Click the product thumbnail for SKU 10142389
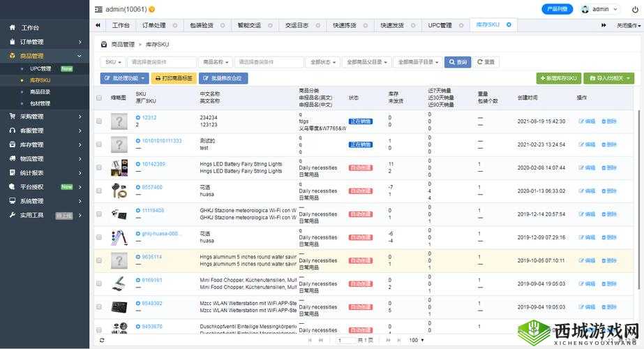Image resolution: width=644 pixels, height=349 pixels. click(119, 168)
